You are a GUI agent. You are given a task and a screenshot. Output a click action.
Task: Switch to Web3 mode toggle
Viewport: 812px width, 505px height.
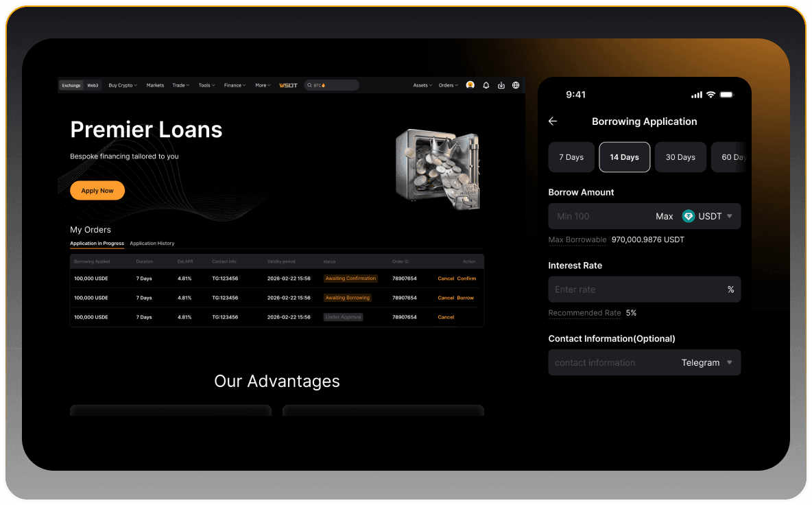[x=93, y=85]
